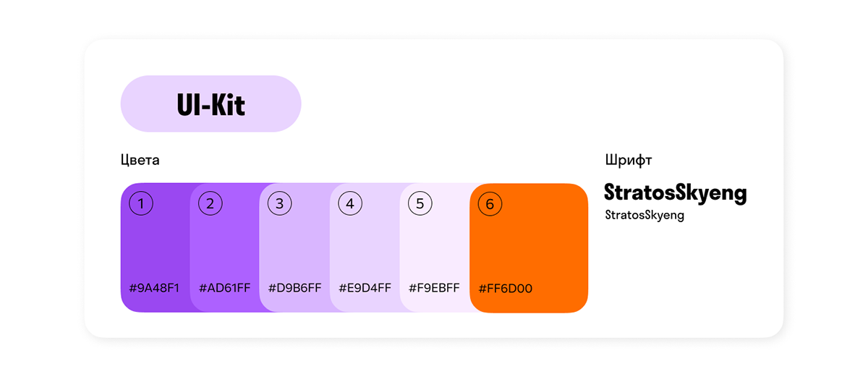
Task: Select the #E9D4FF hex code text
Action: point(365,288)
